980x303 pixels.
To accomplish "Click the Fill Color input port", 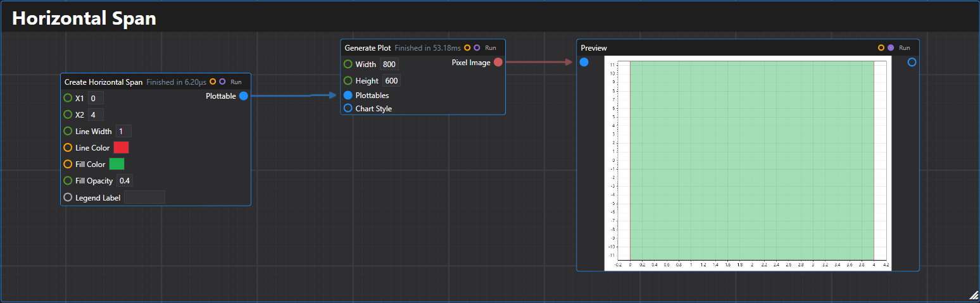I will click(68, 164).
